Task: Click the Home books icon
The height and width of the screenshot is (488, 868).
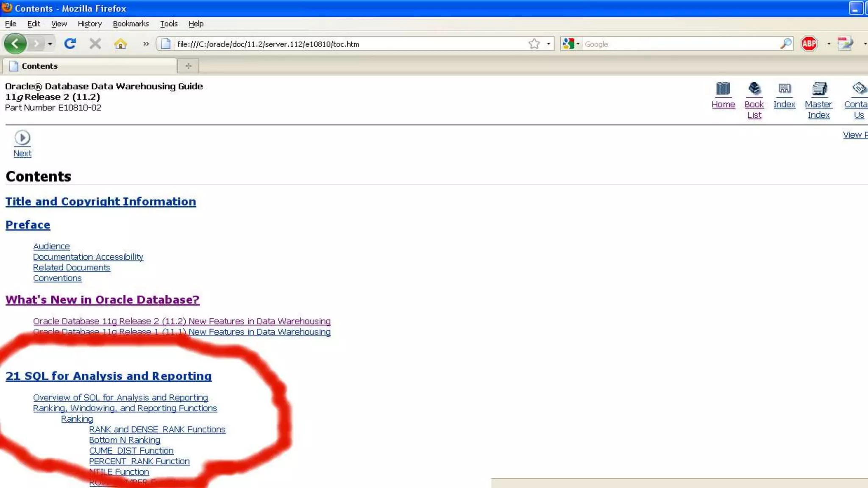Action: pyautogui.click(x=723, y=89)
